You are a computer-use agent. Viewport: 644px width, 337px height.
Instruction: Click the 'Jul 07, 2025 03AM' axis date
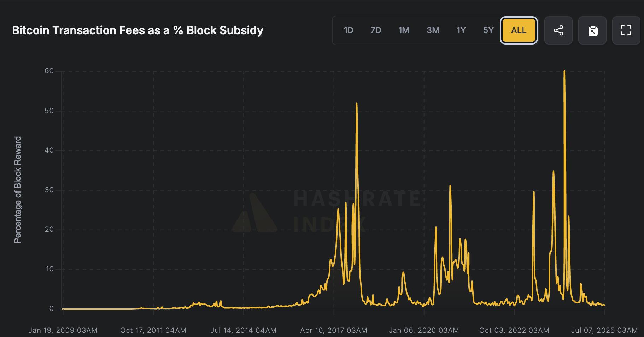click(x=604, y=330)
